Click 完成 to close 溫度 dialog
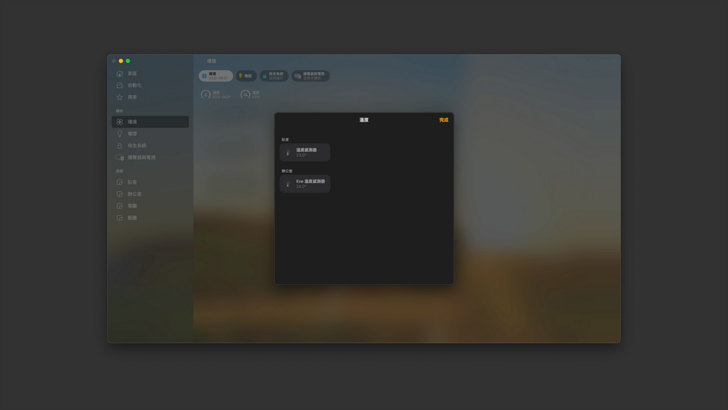 [x=444, y=120]
